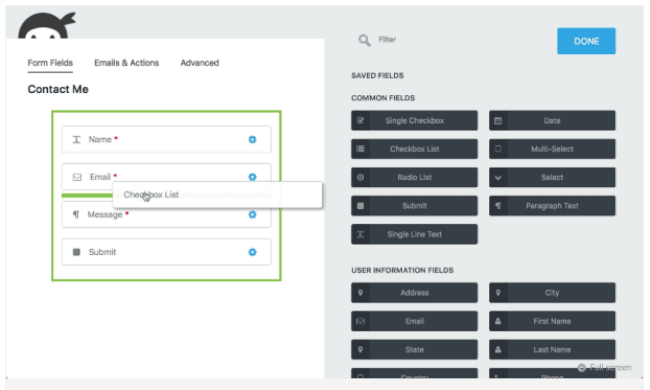Open settings gear for Email field
The width and height of the screenshot is (650, 390).
point(252,177)
